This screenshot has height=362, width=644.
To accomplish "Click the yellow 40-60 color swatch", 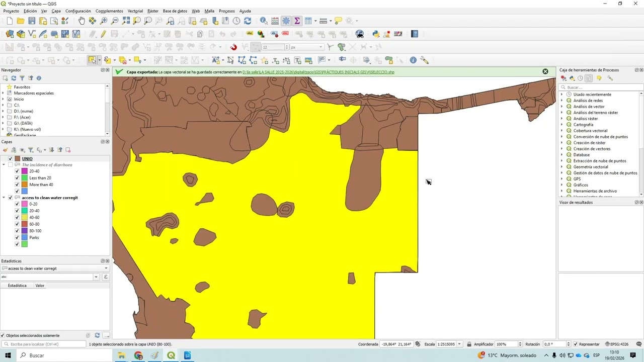I will tap(24, 218).
